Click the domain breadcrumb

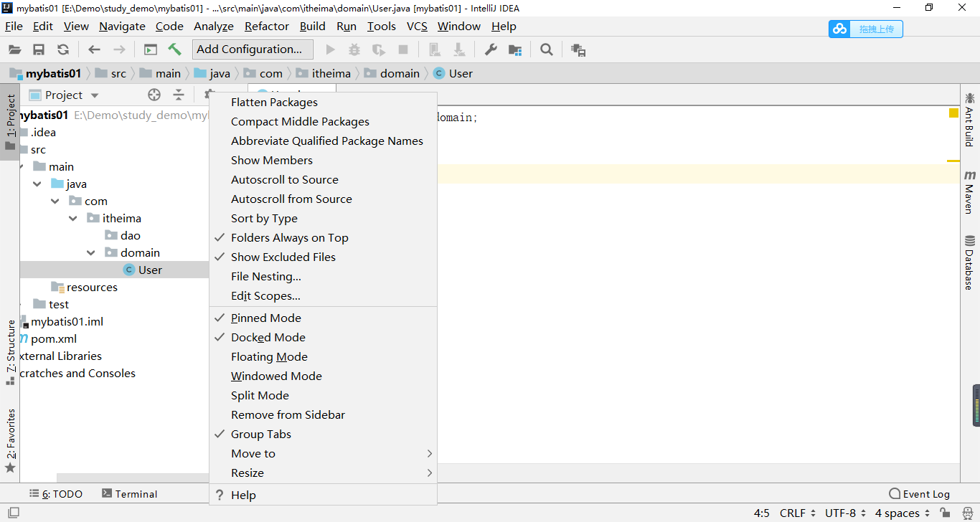pos(392,73)
